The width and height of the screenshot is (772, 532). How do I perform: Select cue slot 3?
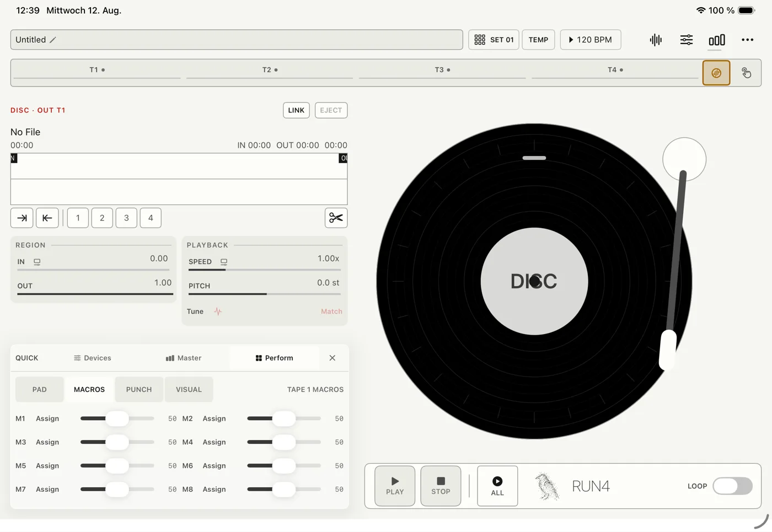(x=126, y=218)
